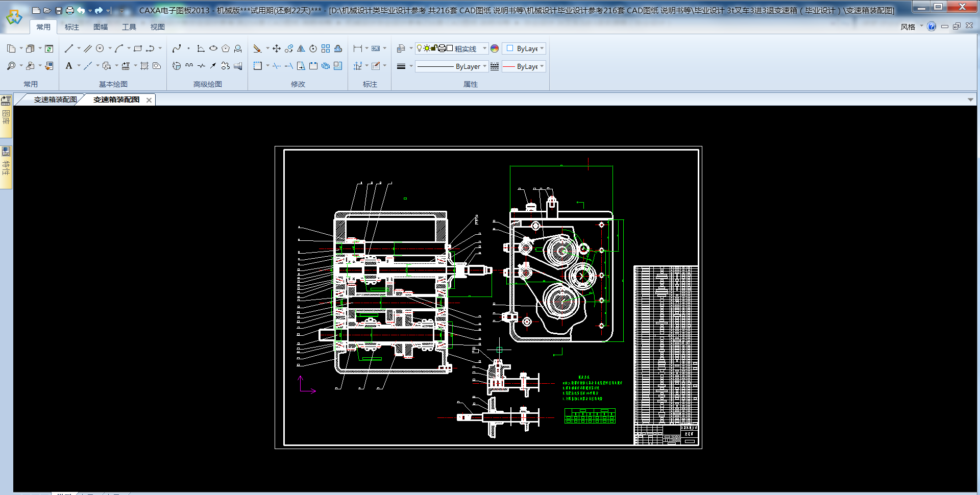Pick the Move/pan arrows tool
Image resolution: width=980 pixels, height=495 pixels.
(277, 48)
